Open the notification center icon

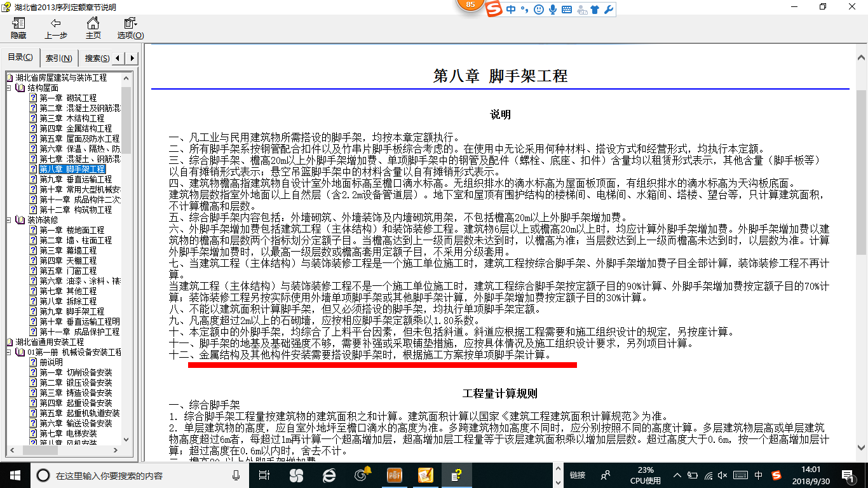[x=848, y=475]
